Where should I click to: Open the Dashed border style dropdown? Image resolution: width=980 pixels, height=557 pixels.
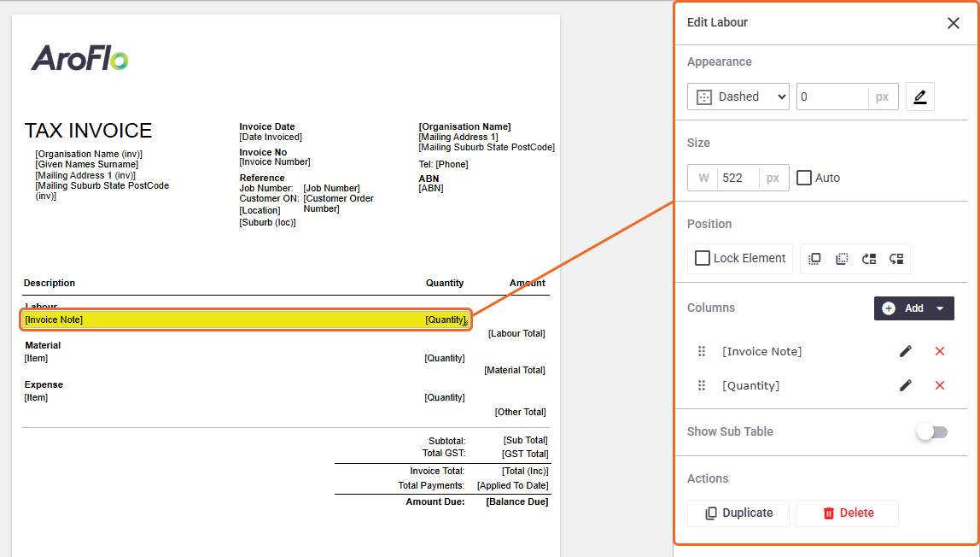click(738, 97)
